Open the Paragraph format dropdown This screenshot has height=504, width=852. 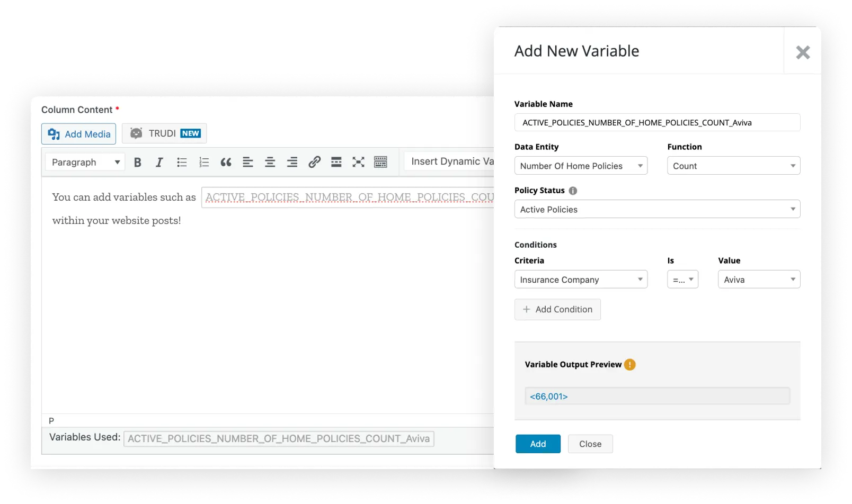[x=85, y=162]
